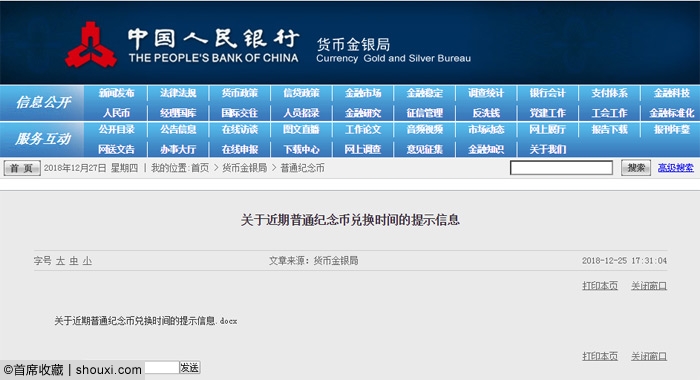Screen dimensions: 700x380
Task: Navigate to 网送文告
Action: pyautogui.click(x=116, y=149)
